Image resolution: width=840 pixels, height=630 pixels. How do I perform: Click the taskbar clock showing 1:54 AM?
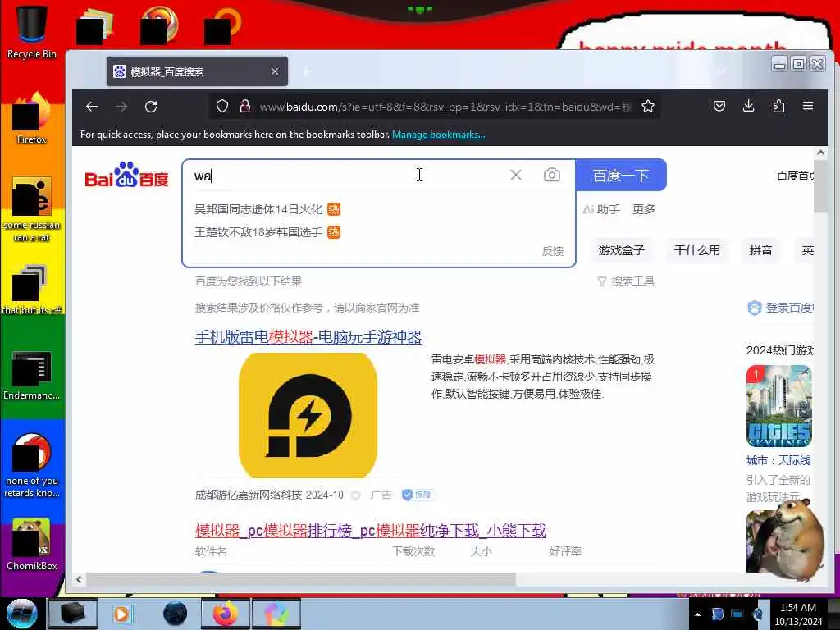point(798,614)
